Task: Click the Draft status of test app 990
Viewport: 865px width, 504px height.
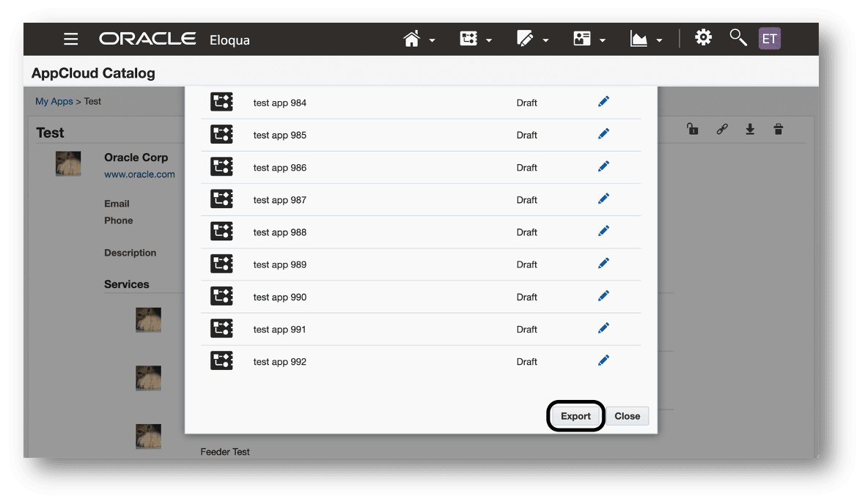Action: point(527,297)
